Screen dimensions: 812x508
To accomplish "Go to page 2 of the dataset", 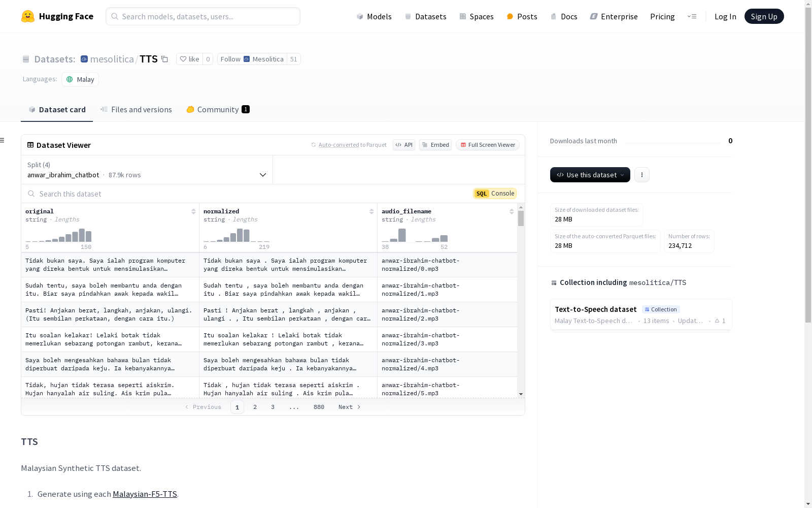I will [x=255, y=407].
